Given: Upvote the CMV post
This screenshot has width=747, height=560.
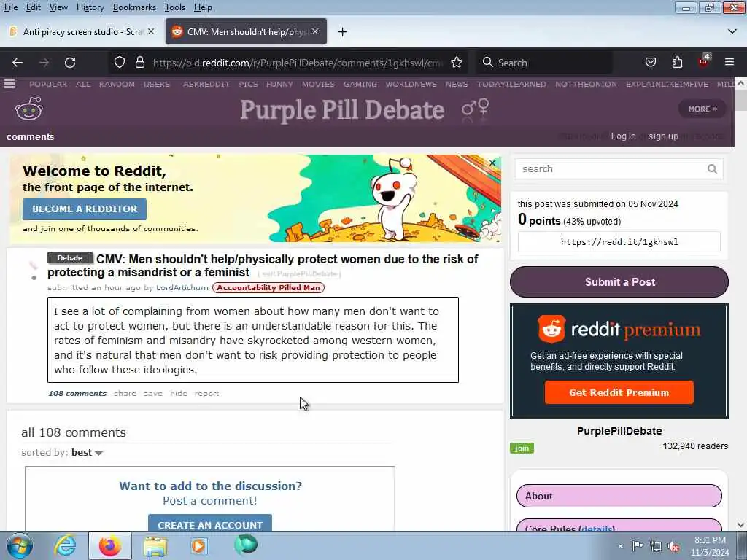Looking at the screenshot, I should 33,265.
